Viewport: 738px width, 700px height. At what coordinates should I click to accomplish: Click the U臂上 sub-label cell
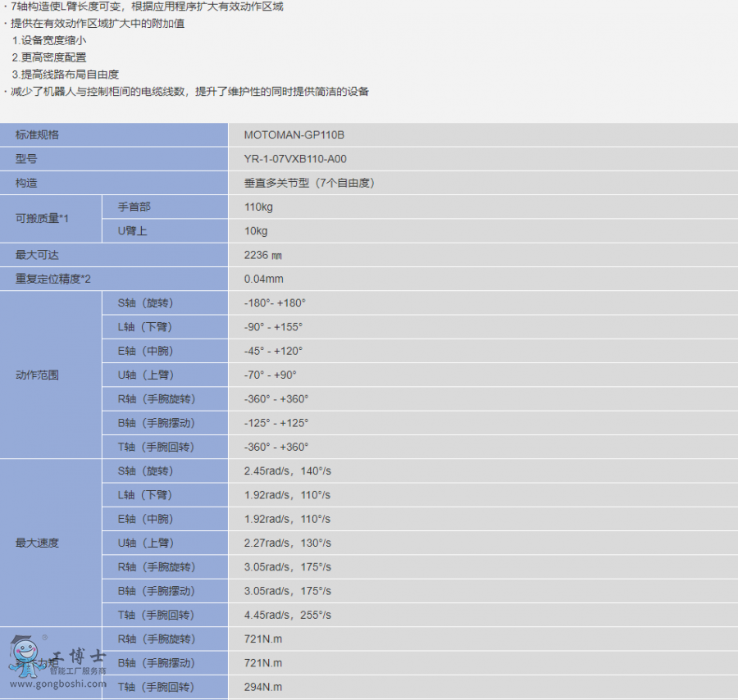(x=133, y=231)
